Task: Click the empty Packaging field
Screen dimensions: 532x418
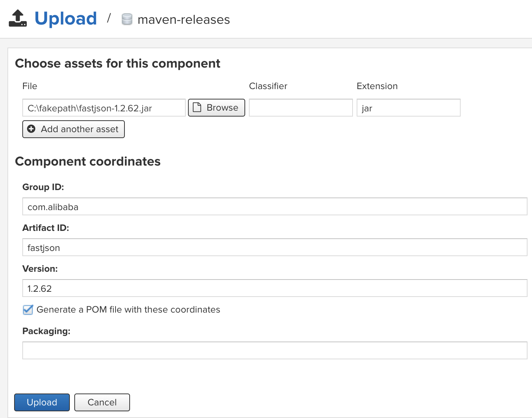Action: (x=275, y=350)
